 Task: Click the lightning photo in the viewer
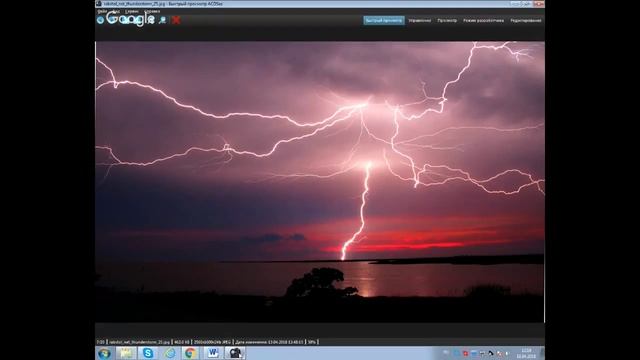click(320, 182)
